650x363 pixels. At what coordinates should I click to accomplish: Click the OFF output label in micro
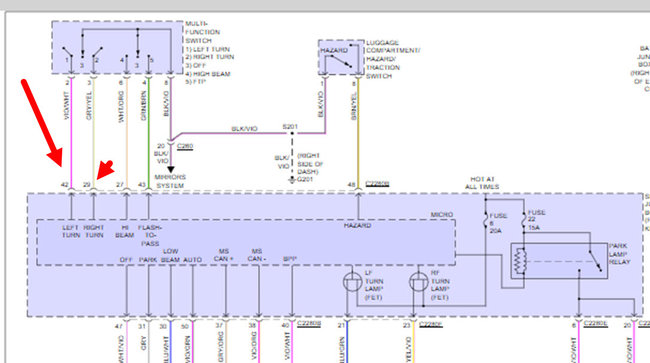(126, 260)
